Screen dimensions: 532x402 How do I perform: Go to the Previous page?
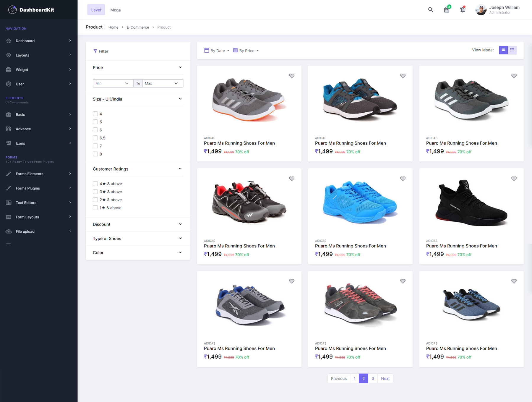click(339, 378)
